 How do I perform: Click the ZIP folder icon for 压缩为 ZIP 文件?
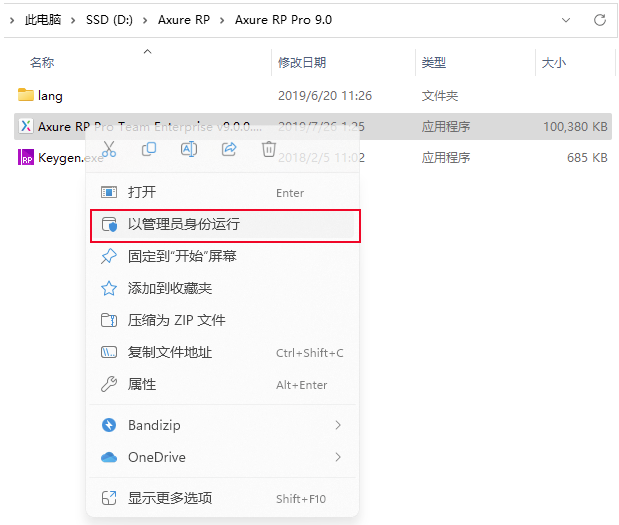(109, 320)
